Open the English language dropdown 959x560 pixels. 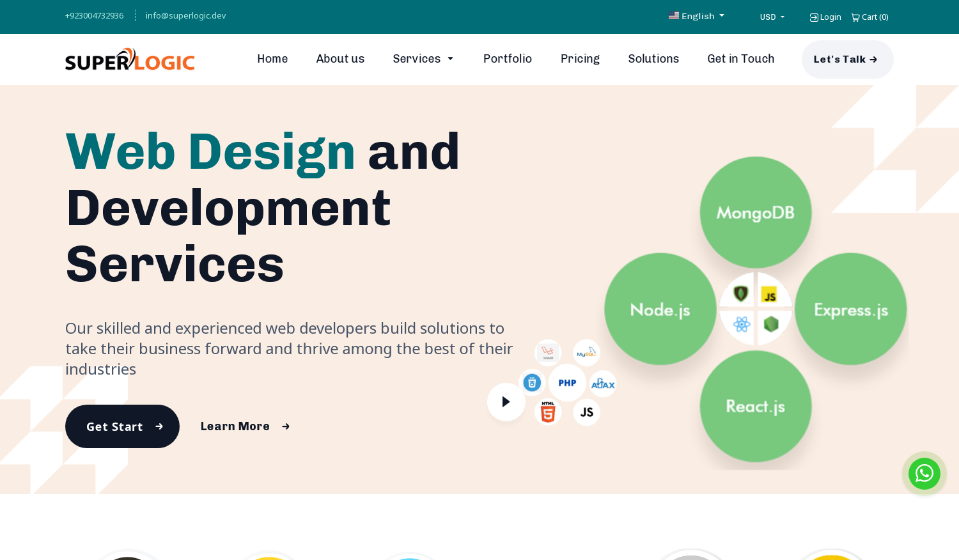pyautogui.click(x=697, y=16)
